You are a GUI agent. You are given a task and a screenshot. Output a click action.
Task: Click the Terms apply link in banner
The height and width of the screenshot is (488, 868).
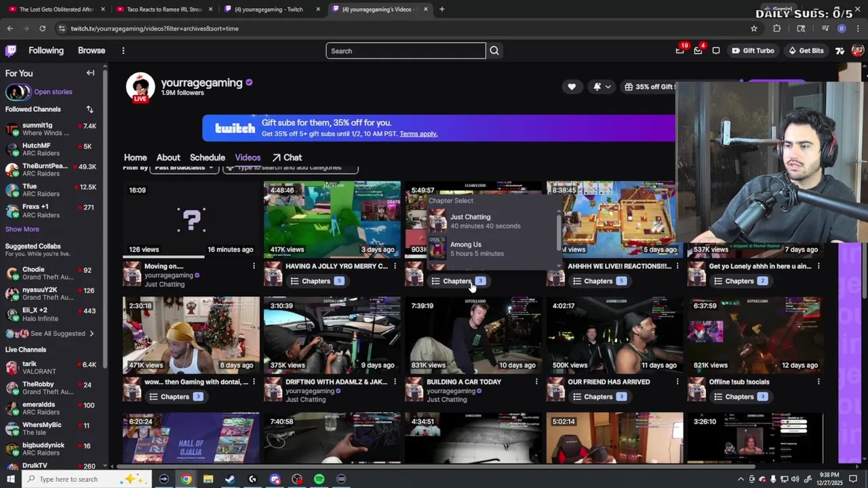tap(418, 134)
